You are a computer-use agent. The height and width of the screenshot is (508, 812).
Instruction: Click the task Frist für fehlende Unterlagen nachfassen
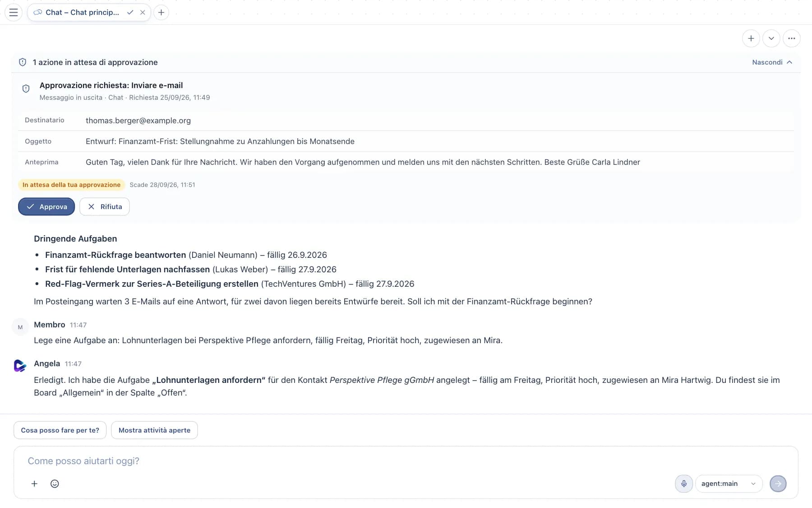(x=191, y=269)
